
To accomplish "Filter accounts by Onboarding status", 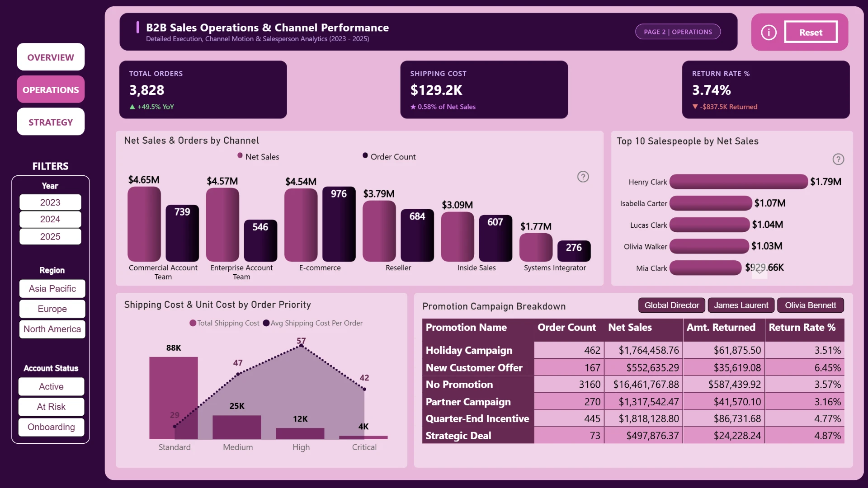I will tap(51, 427).
